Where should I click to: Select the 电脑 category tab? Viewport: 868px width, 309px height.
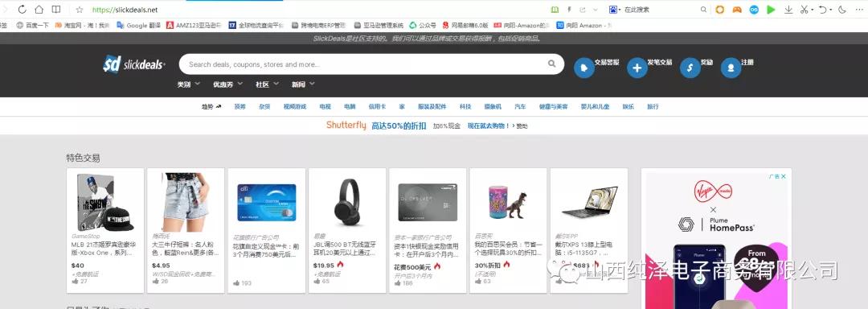pyautogui.click(x=350, y=106)
